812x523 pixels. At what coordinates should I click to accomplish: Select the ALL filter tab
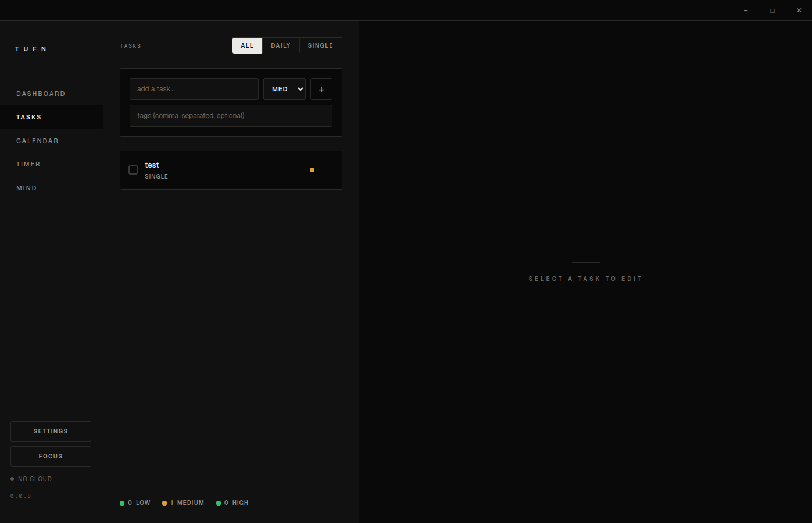click(x=247, y=45)
